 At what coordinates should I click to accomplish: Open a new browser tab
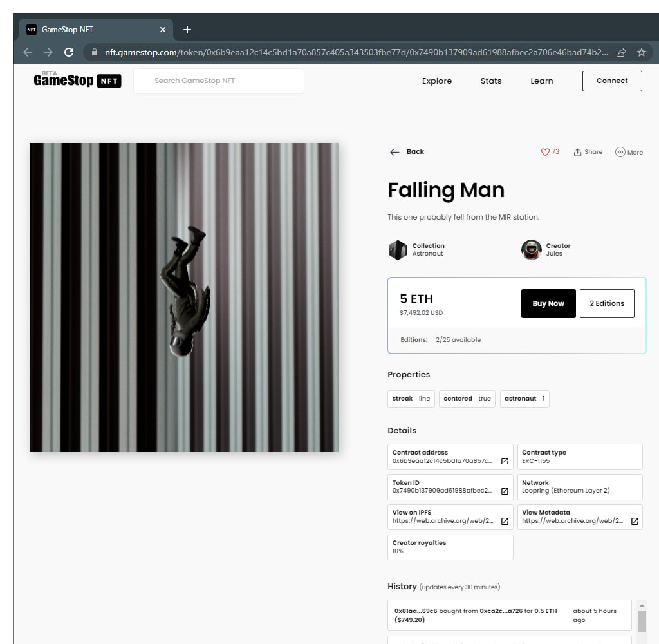[187, 30]
